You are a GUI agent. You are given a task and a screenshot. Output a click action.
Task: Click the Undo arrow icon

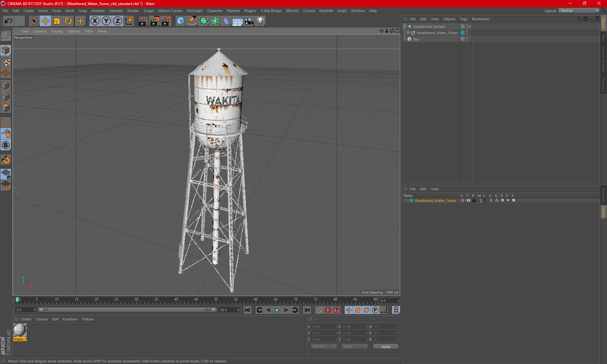(x=8, y=21)
